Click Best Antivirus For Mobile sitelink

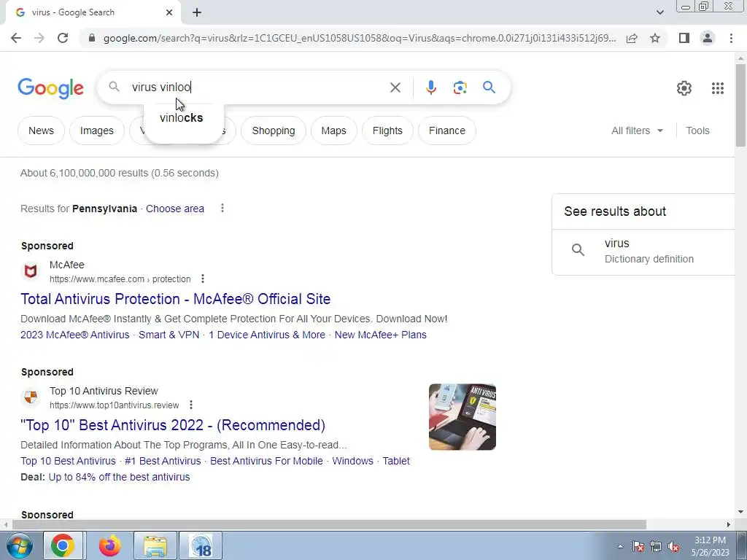click(x=266, y=461)
